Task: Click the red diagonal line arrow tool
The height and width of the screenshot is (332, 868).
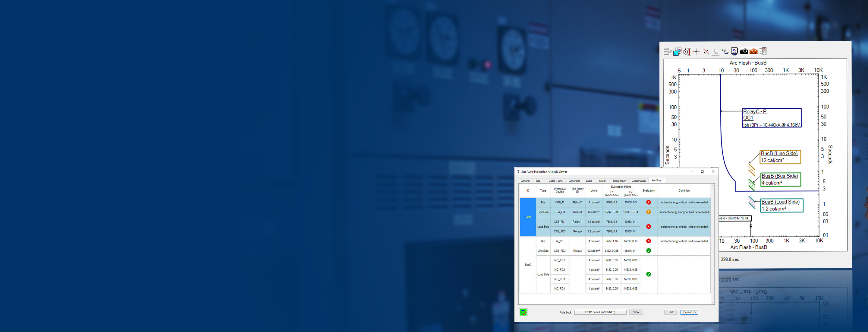Action: tap(706, 52)
